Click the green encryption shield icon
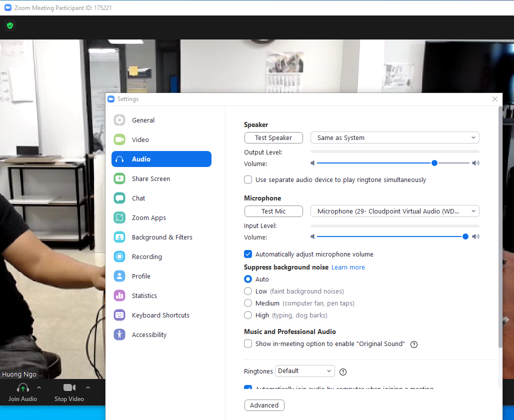 click(10, 25)
